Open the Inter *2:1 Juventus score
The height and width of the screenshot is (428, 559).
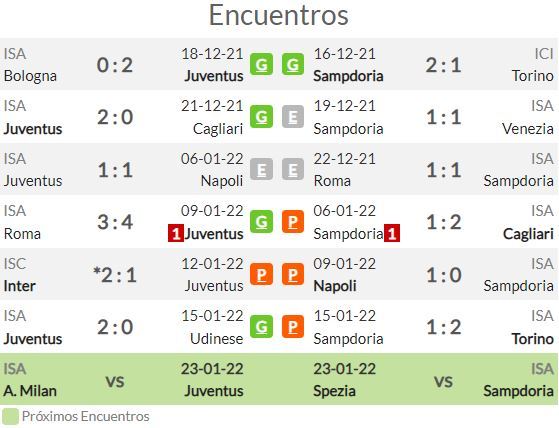tap(115, 274)
